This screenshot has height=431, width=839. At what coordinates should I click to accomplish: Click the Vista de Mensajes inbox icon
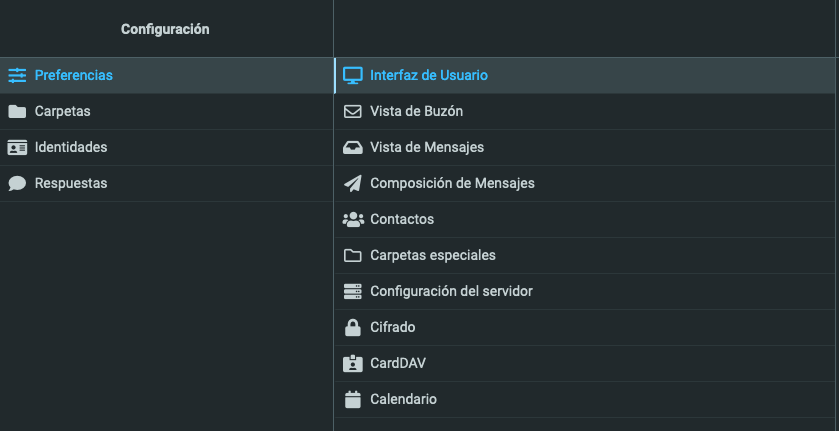coord(353,147)
